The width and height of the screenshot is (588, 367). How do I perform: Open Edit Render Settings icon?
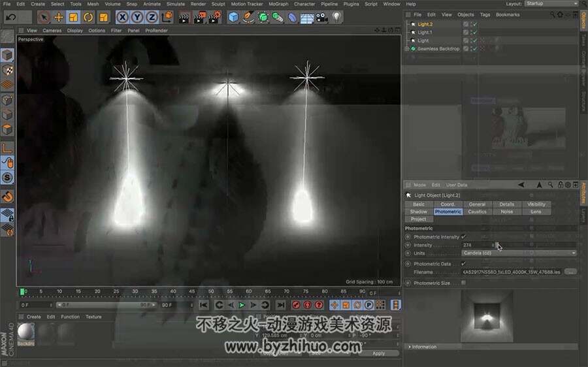[215, 18]
